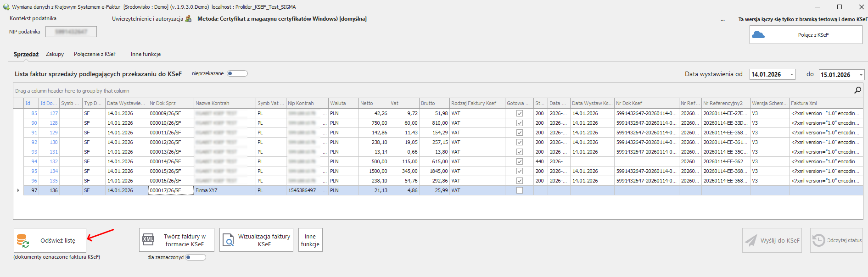Toggle the nieprzekazane switch
868x277 pixels.
tap(237, 73)
